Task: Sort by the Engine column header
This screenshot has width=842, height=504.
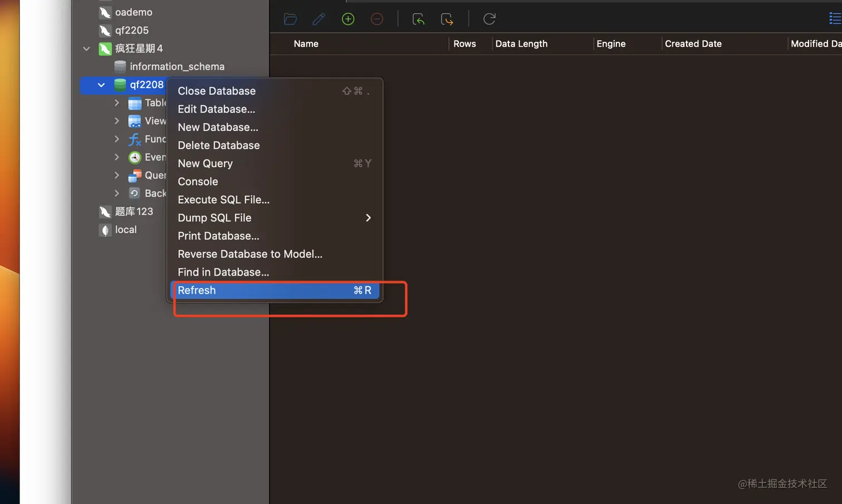Action: coord(611,44)
